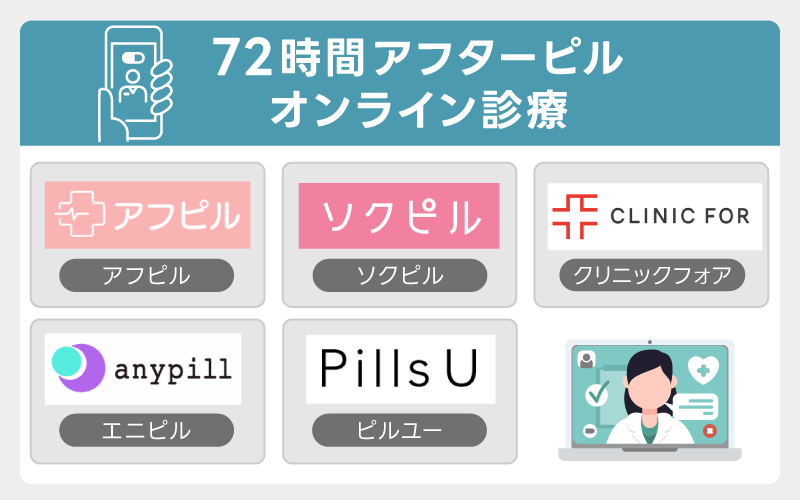Screen dimensions: 800x500
Task: Select the クリニックフォア label
Action: click(x=651, y=275)
